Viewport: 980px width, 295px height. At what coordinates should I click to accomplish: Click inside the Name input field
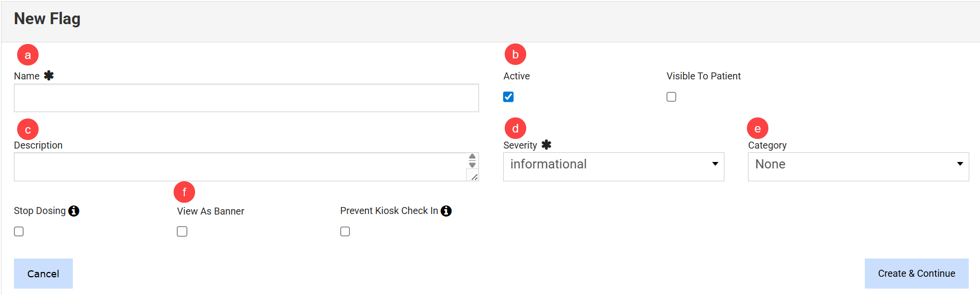click(x=246, y=98)
